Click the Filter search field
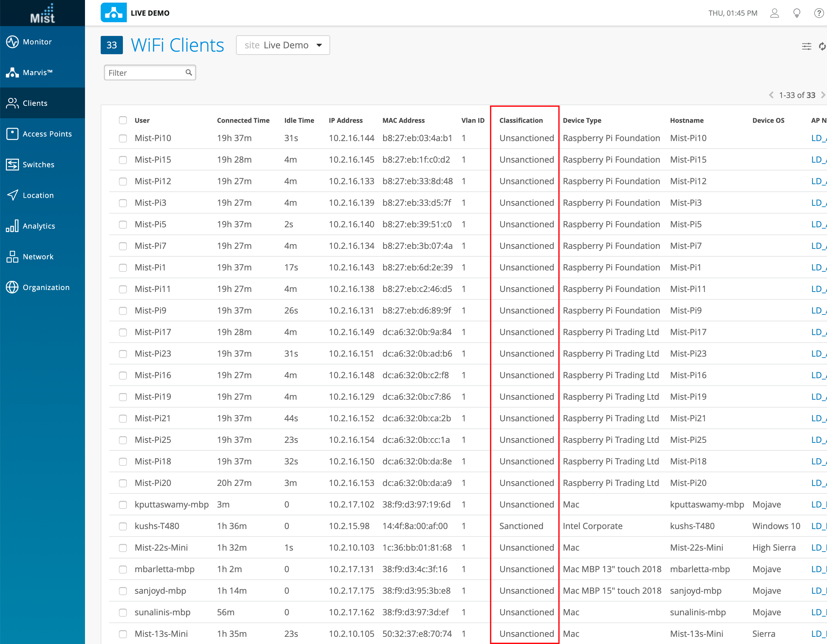Image resolution: width=827 pixels, height=644 pixels. pos(146,72)
